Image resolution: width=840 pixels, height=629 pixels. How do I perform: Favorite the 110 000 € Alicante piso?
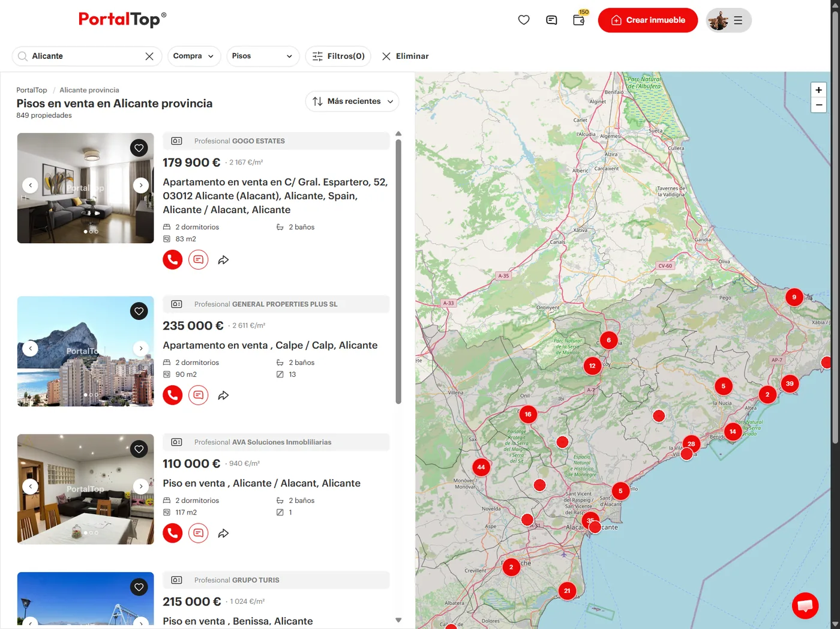[139, 449]
